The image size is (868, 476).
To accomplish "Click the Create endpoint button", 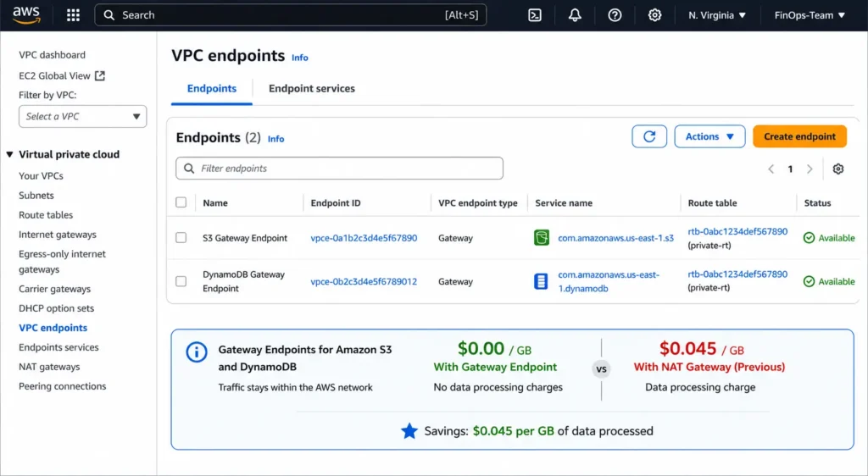I will pyautogui.click(x=799, y=136).
